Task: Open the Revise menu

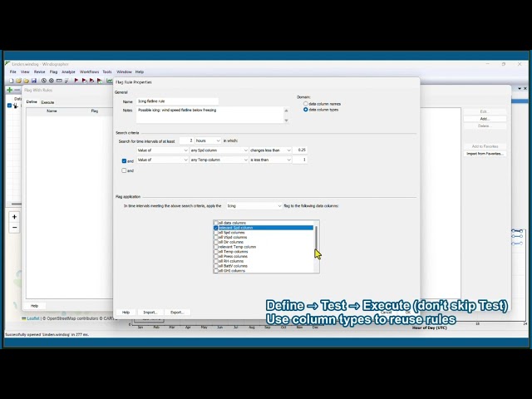Action: click(x=39, y=72)
